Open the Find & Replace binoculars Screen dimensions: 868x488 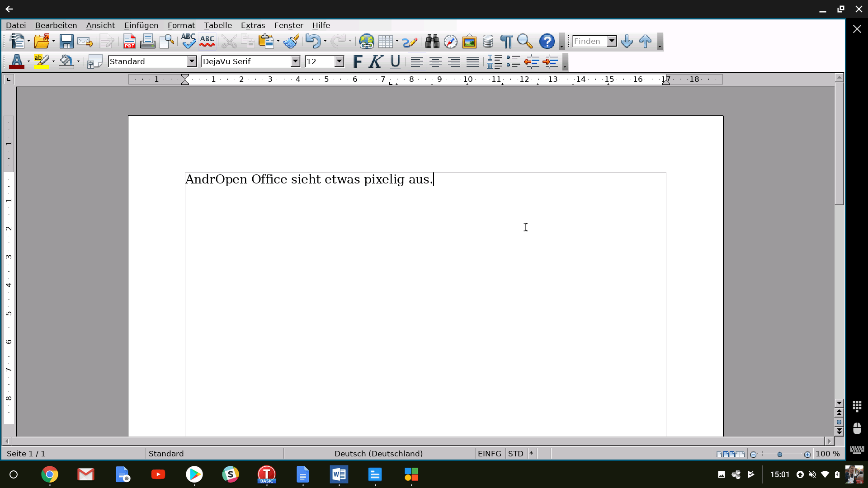432,42
